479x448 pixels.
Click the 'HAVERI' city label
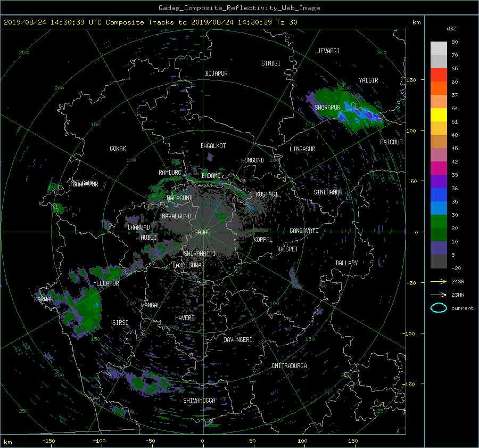pos(185,318)
